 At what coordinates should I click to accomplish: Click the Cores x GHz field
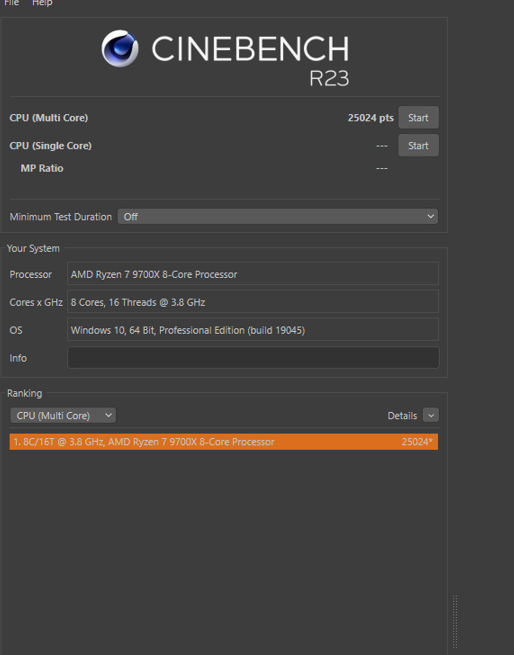253,302
